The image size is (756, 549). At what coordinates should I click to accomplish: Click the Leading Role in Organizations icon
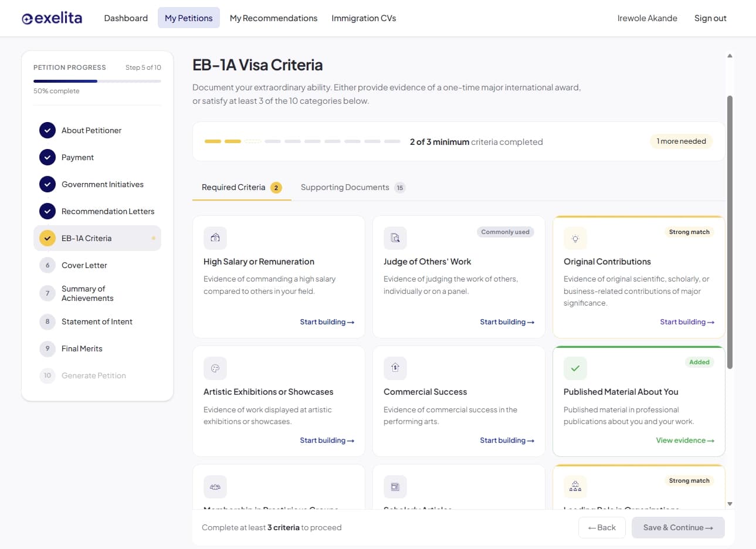pyautogui.click(x=575, y=486)
